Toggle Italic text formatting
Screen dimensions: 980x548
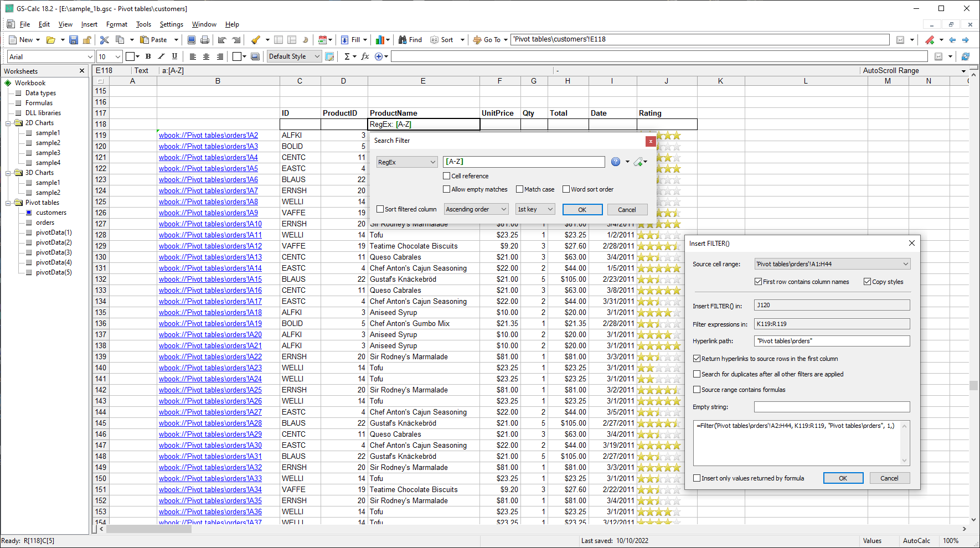tap(161, 56)
